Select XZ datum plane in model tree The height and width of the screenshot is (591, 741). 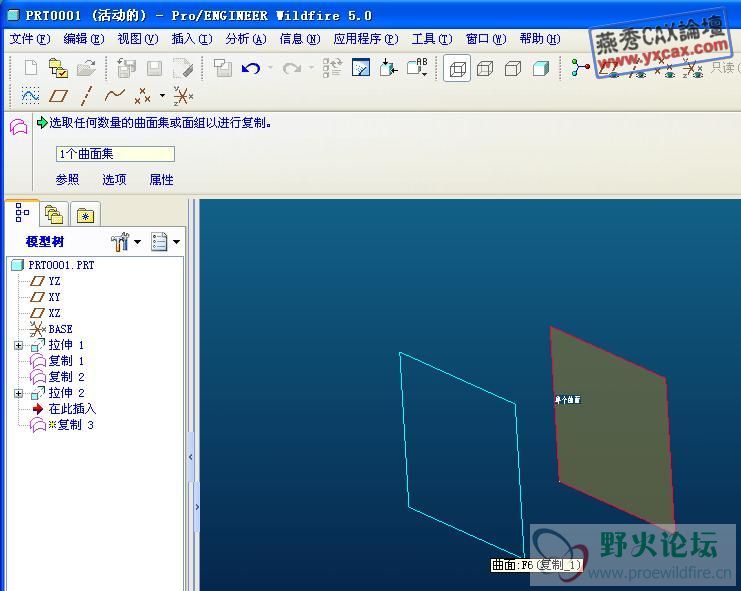(45, 313)
